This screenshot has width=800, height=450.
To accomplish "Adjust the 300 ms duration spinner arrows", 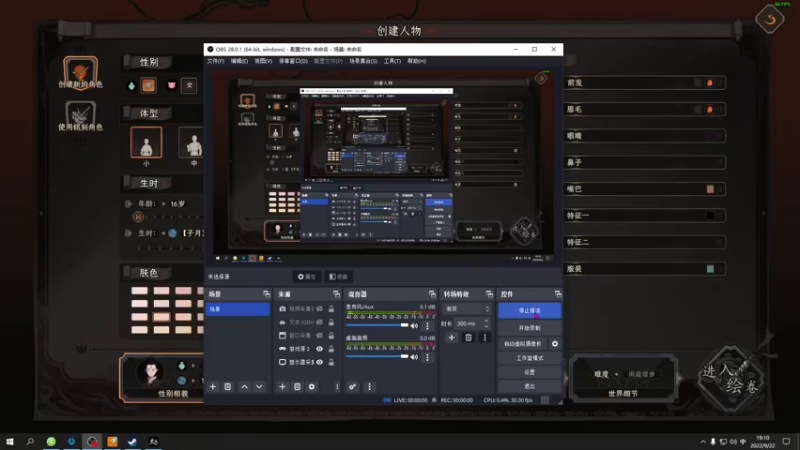I will [486, 323].
